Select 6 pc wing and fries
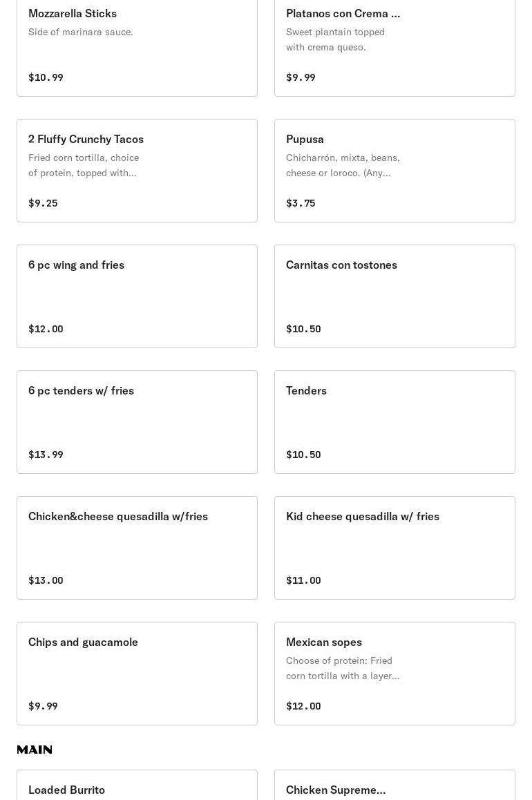The height and width of the screenshot is (800, 532). [x=137, y=296]
